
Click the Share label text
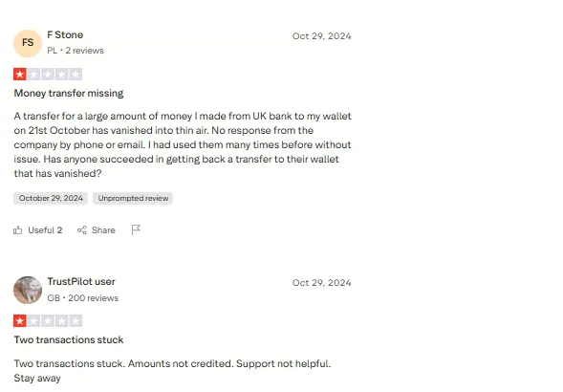click(x=103, y=230)
